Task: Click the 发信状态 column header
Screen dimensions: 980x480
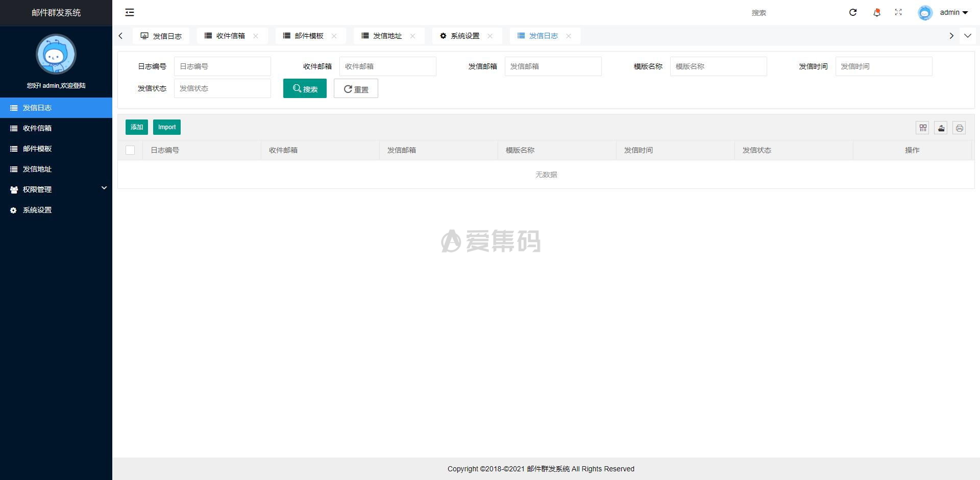Action: pyautogui.click(x=794, y=150)
